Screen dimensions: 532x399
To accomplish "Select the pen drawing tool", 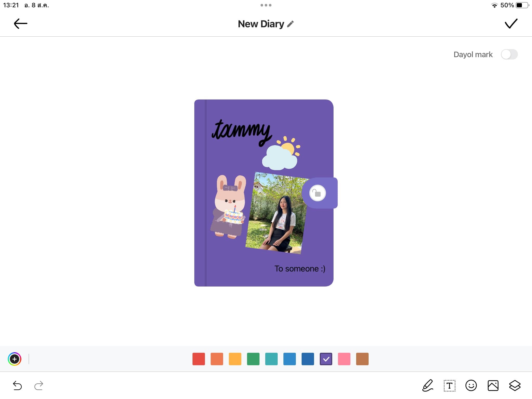I will point(428,385).
